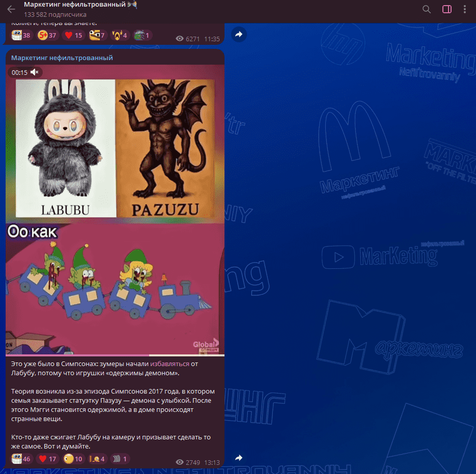476x474 pixels.
Task: Open the forwarded channel name link
Action: [x=62, y=58]
